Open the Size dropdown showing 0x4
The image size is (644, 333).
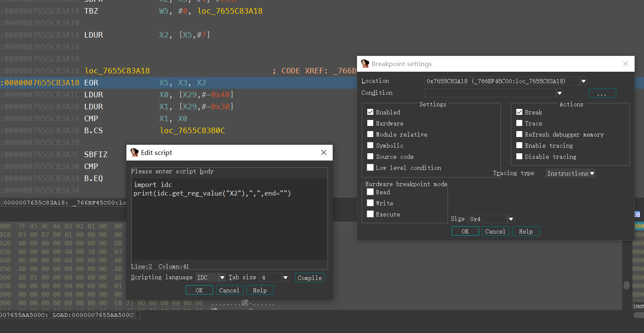511,218
